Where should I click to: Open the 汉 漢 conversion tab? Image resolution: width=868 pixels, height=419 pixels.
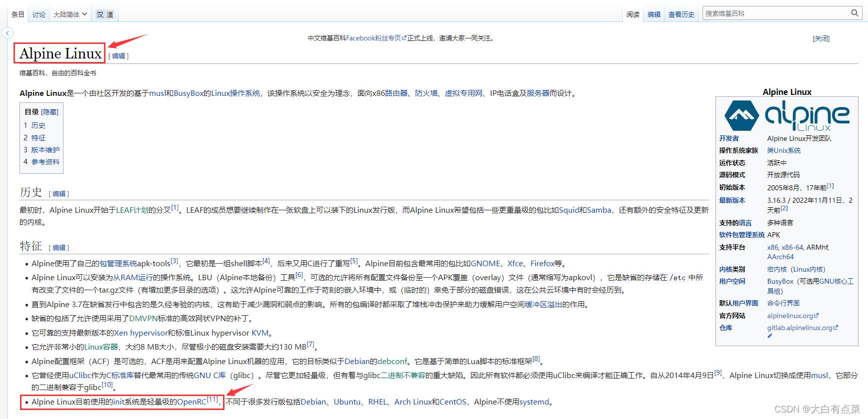coord(105,14)
